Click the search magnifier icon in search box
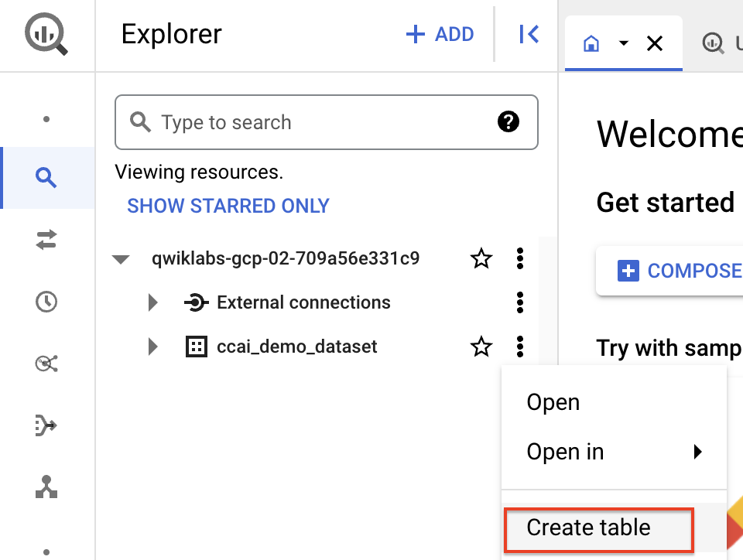 coord(140,122)
